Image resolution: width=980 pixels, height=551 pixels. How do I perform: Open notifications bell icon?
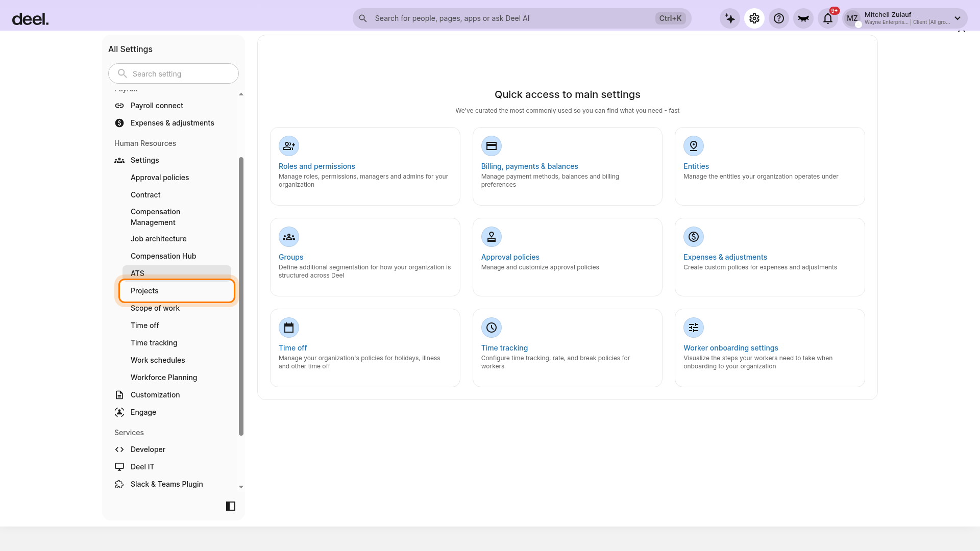coord(828,18)
